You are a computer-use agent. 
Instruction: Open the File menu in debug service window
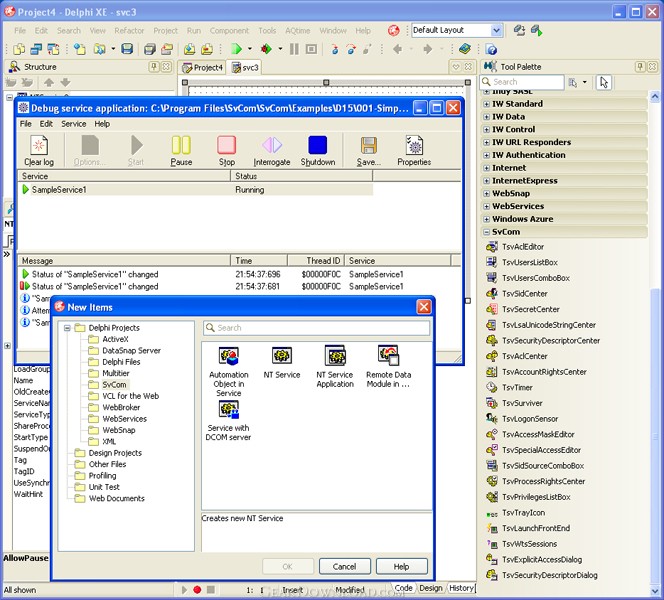25,124
